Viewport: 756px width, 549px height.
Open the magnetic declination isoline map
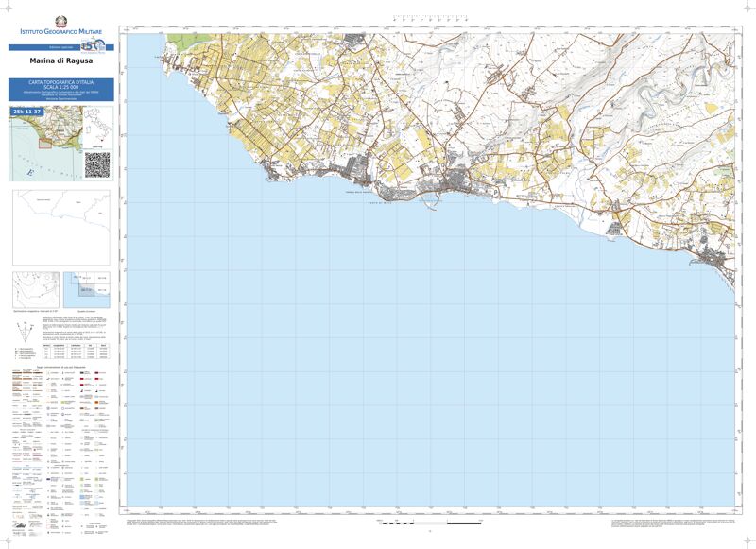(36, 290)
